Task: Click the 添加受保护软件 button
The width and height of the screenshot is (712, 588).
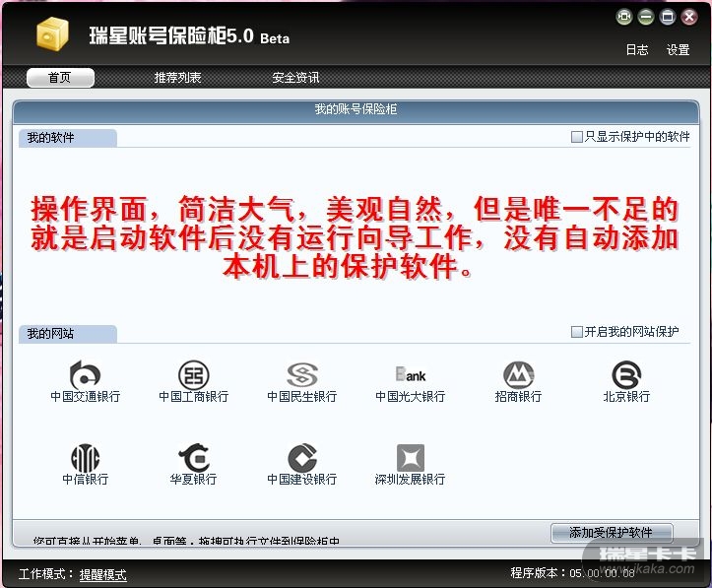Action: 612,533
